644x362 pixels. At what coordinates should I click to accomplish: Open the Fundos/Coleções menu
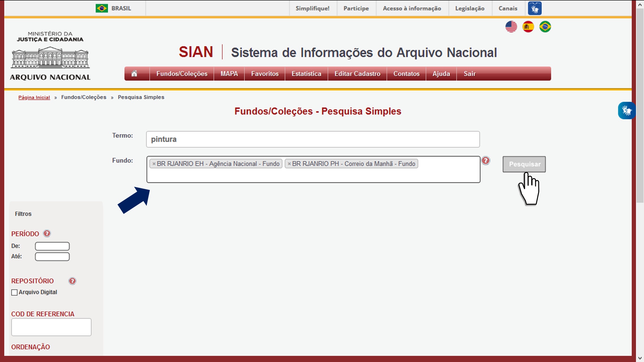pos(182,73)
